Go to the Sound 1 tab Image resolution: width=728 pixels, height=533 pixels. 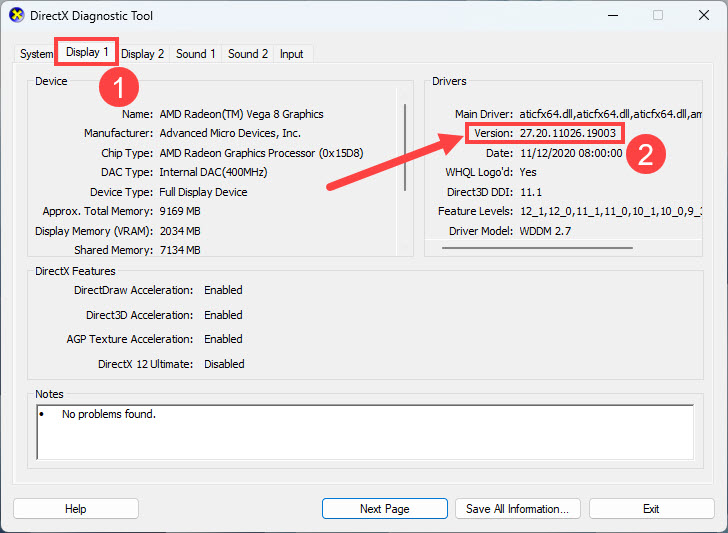click(x=196, y=54)
